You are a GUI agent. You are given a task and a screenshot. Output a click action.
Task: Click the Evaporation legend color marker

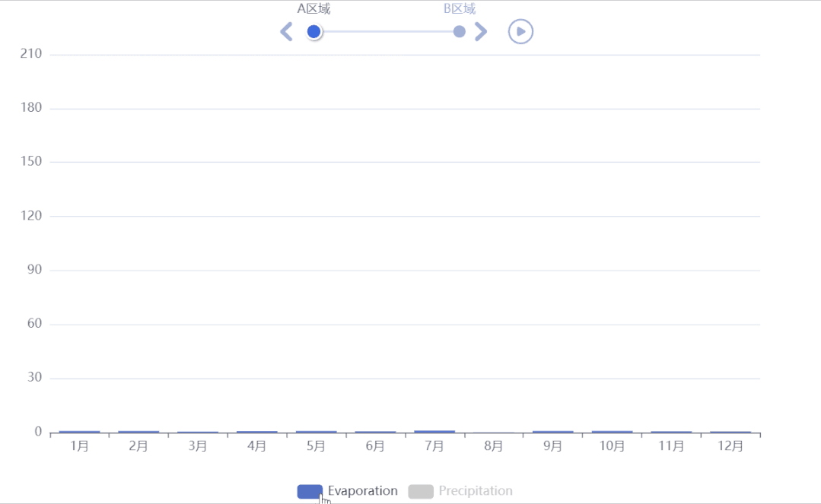coord(310,490)
